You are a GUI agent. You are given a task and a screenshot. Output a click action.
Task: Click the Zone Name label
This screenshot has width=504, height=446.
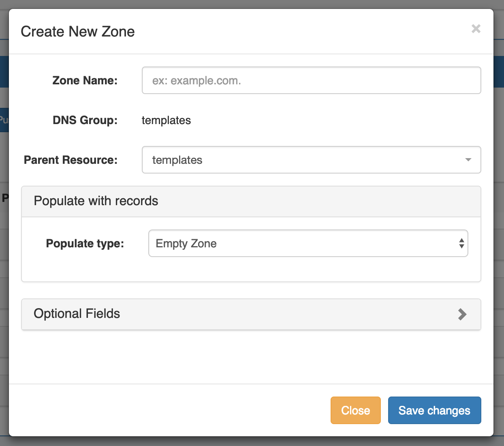pos(85,80)
